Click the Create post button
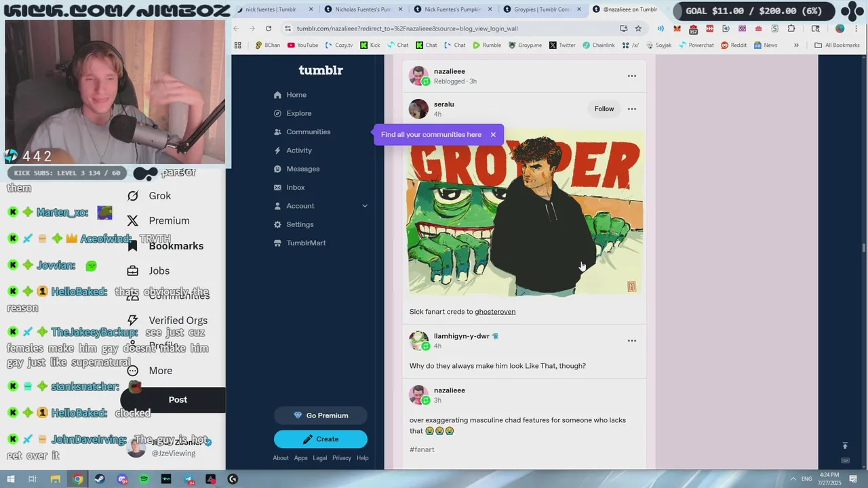This screenshot has height=488, width=868. coord(321,439)
